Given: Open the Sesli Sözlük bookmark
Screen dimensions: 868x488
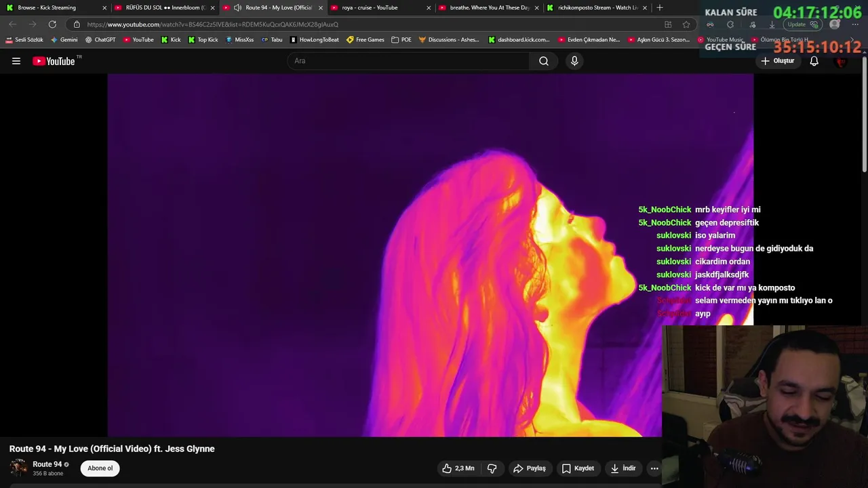Looking at the screenshot, I should [24, 40].
